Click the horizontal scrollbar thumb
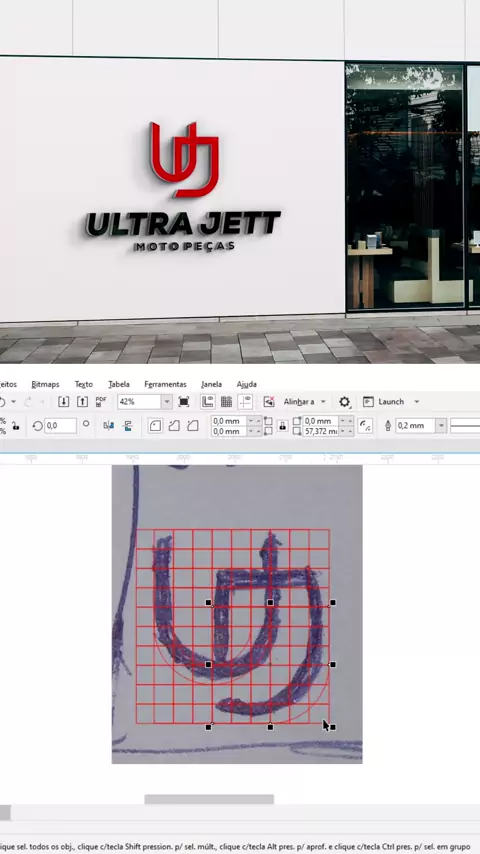The width and height of the screenshot is (480, 854). coord(209,799)
